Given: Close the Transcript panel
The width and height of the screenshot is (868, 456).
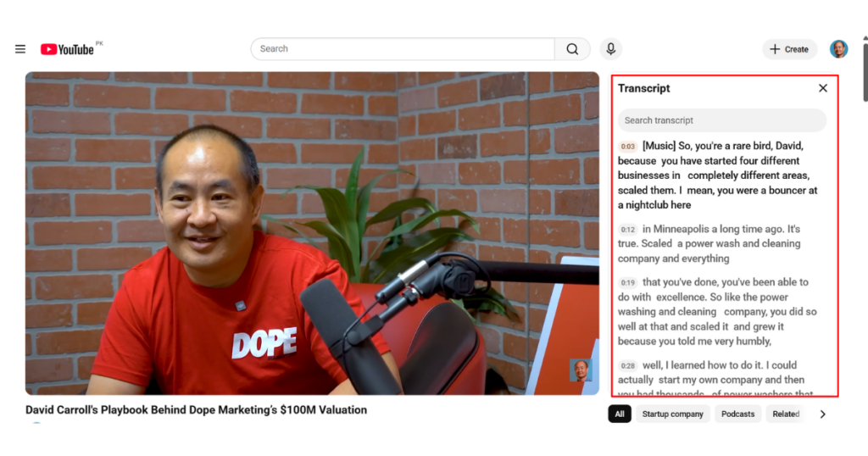Looking at the screenshot, I should tap(823, 88).
